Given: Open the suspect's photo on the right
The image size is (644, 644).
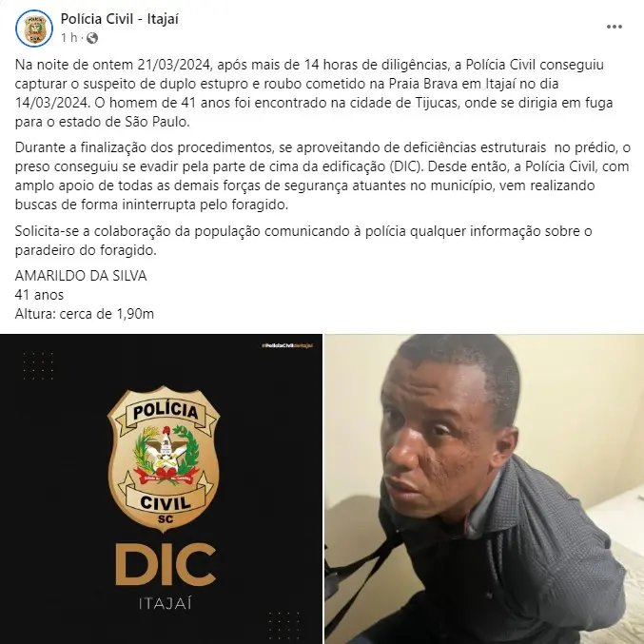Looking at the screenshot, I should pyautogui.click(x=484, y=489).
